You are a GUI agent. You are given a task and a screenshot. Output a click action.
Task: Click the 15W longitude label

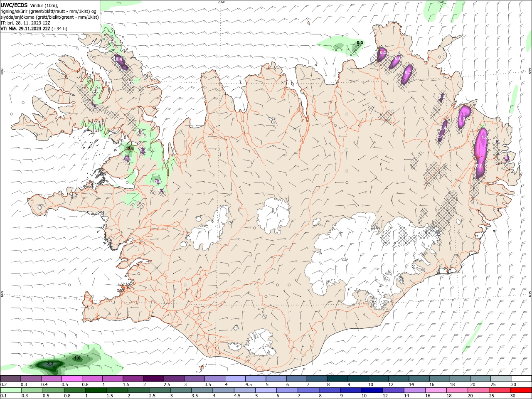[440, 2]
